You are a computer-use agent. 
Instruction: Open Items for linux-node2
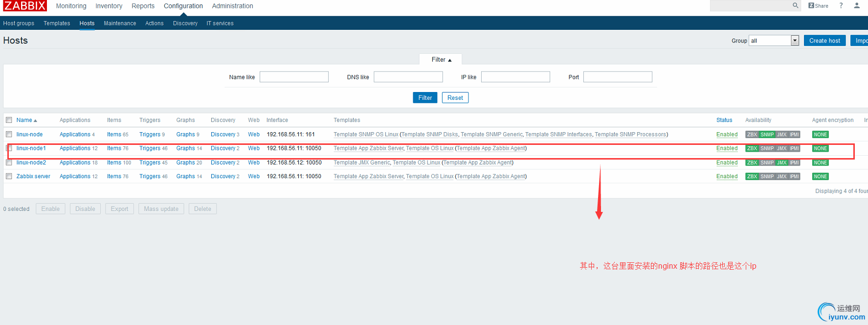coord(114,162)
